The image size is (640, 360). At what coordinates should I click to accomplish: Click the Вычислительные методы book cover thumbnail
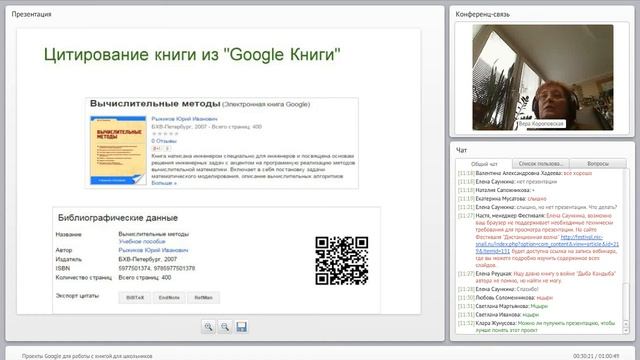(x=118, y=150)
